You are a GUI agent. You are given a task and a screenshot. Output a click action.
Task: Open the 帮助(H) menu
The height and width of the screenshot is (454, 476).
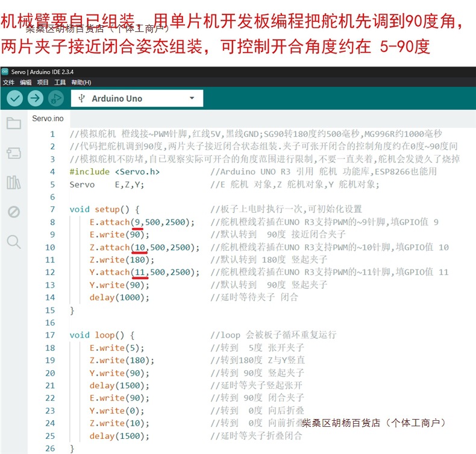[81, 82]
